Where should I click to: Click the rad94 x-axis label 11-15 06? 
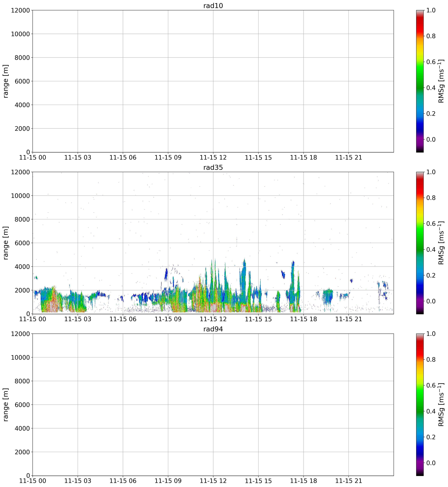click(x=123, y=481)
